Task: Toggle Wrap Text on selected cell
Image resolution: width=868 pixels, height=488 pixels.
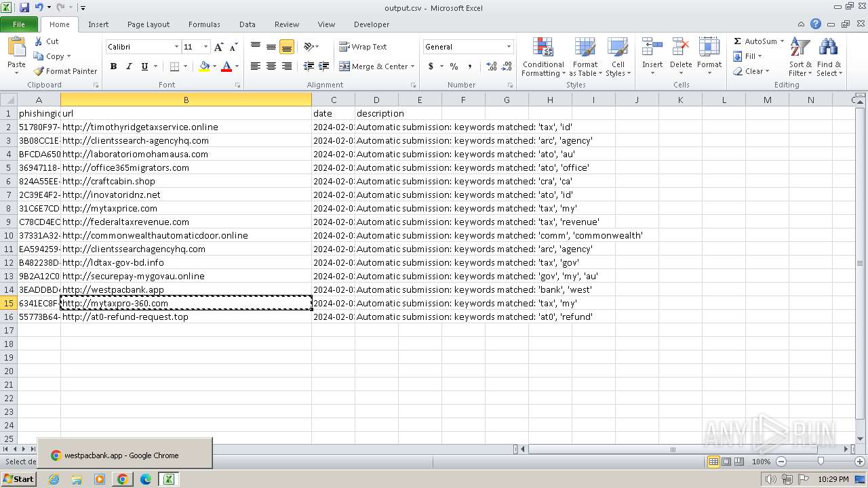Action: pyautogui.click(x=363, y=47)
